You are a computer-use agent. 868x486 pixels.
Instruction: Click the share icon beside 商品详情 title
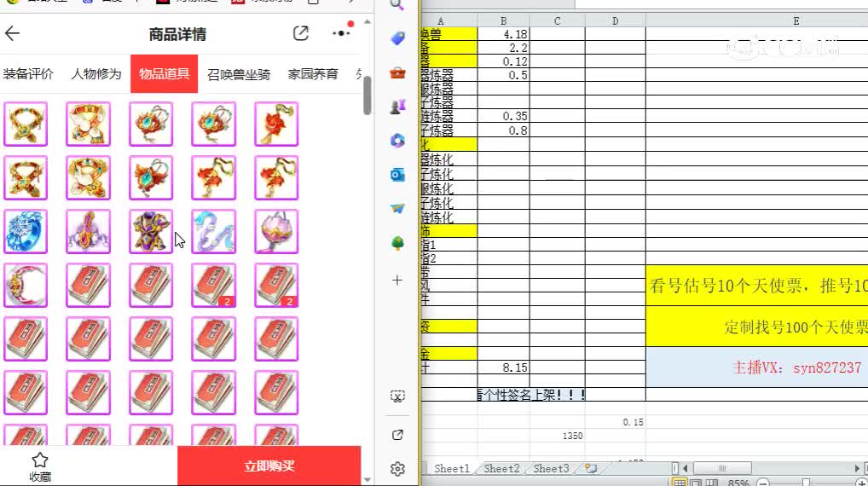pos(301,34)
